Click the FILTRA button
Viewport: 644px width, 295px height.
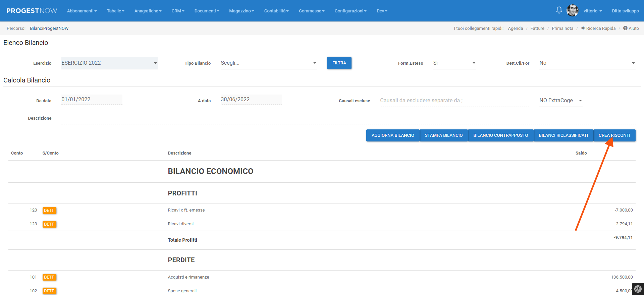339,63
